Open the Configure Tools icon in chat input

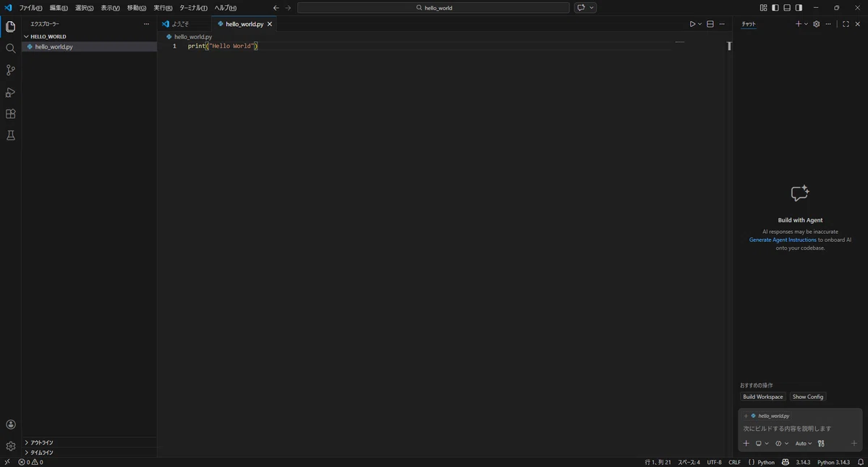coord(821,443)
